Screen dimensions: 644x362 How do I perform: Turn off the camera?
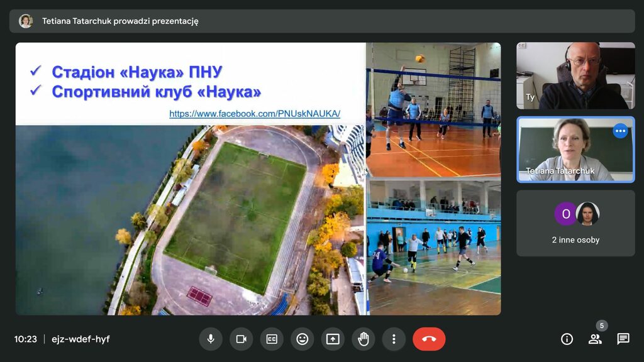tap(241, 339)
